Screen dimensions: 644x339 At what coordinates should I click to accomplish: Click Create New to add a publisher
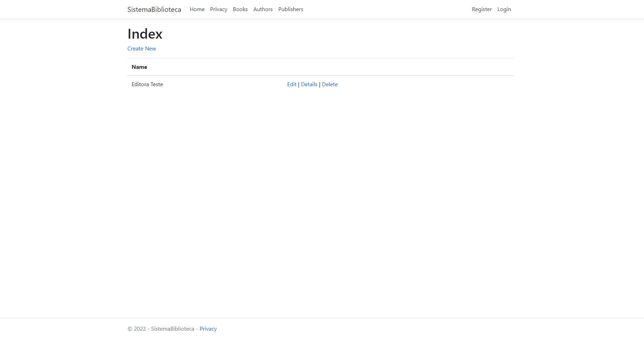[x=141, y=48]
